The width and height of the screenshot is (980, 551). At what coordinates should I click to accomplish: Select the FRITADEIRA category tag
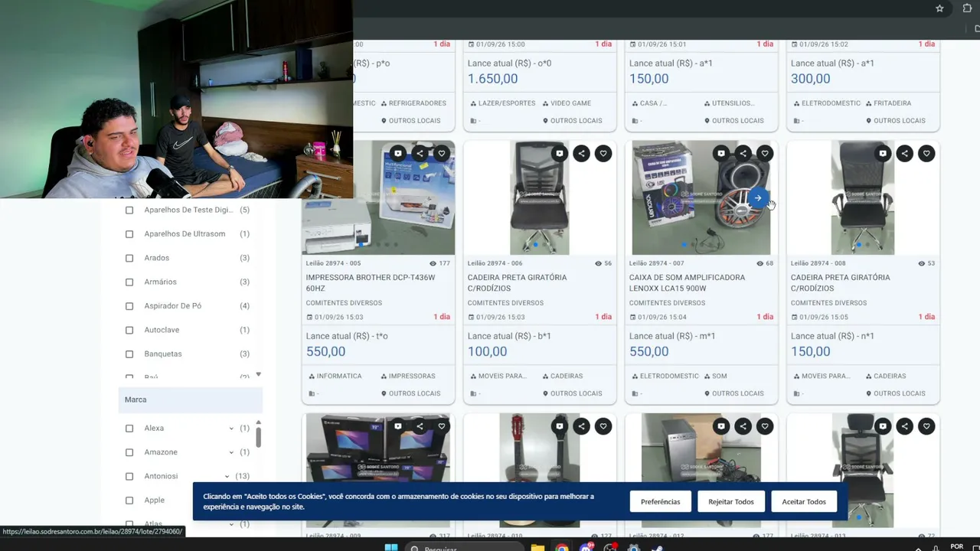coord(888,103)
